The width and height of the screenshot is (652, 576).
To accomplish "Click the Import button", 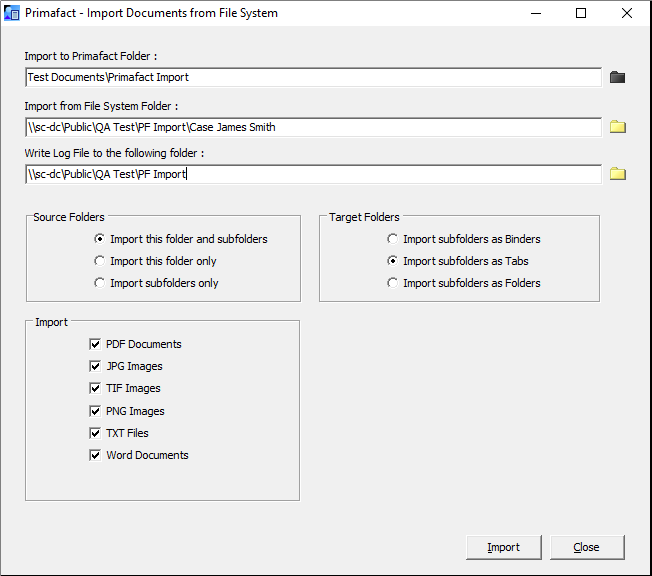I will tap(504, 547).
